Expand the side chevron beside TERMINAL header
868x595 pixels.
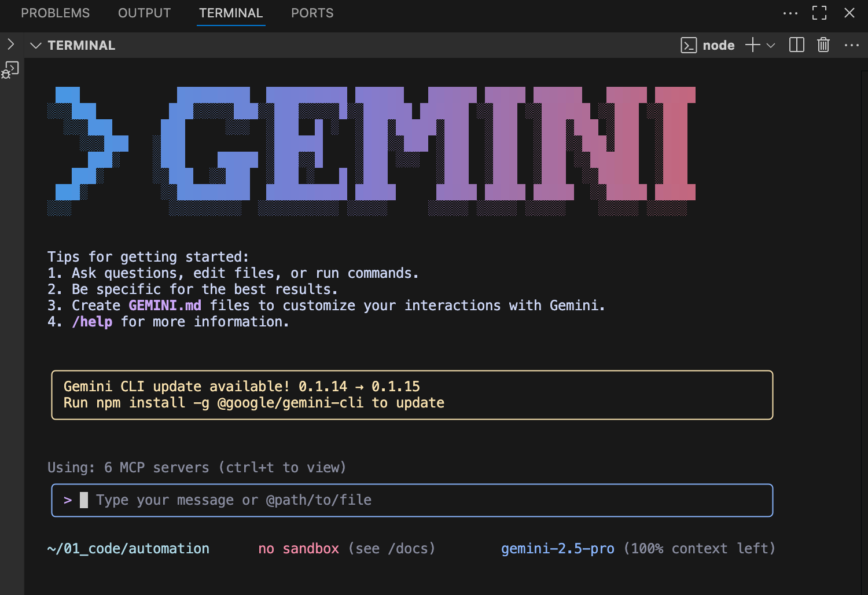10,44
